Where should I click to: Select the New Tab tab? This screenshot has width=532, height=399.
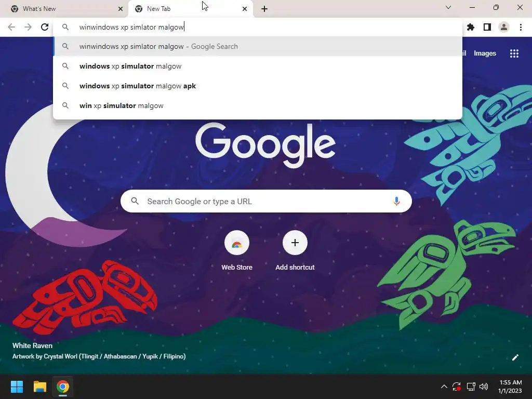(190, 9)
